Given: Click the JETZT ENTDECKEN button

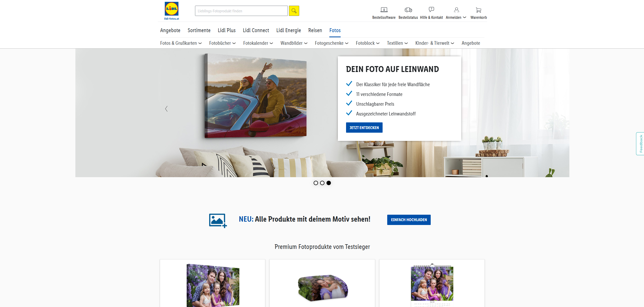Looking at the screenshot, I should click(x=364, y=127).
